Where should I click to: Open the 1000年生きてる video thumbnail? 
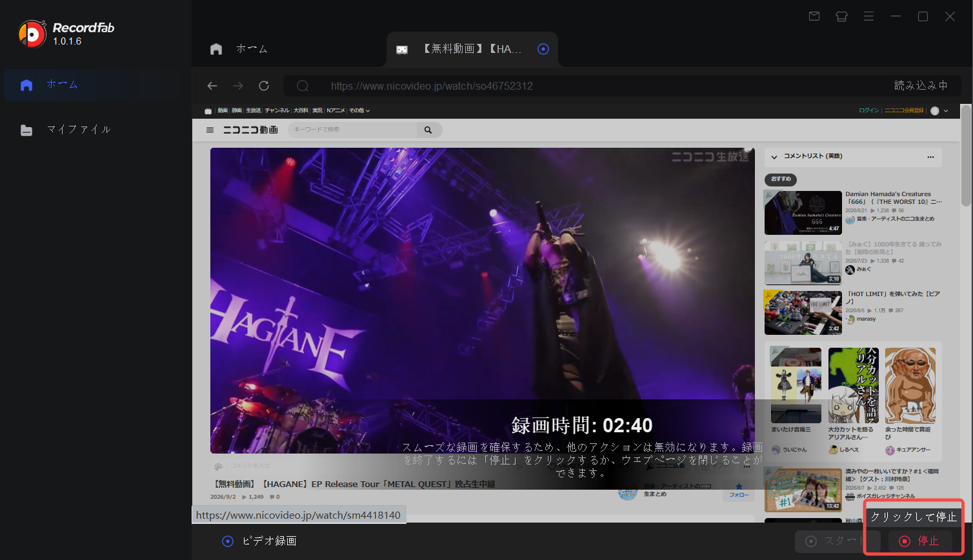pos(803,263)
